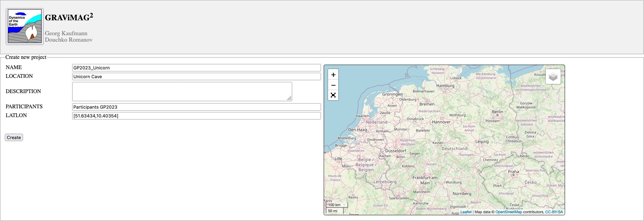
Task: Zoom in on the map
Action: [x=333, y=75]
